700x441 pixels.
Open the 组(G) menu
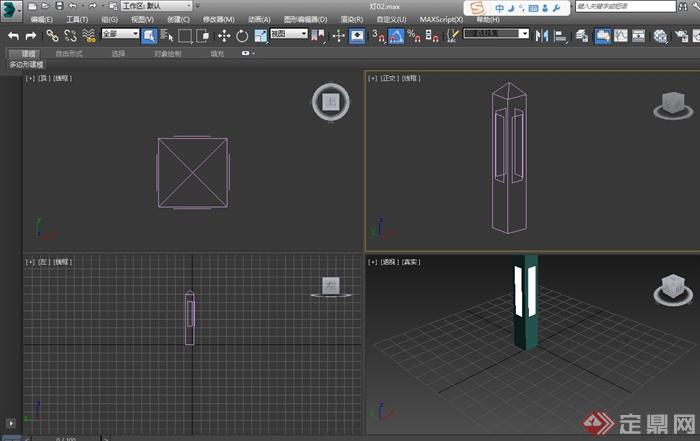point(109,20)
